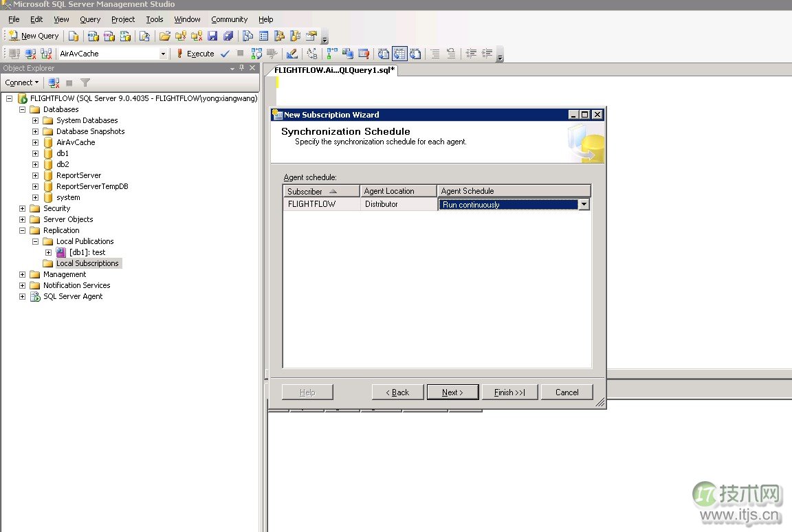Collapse the Replication folder
This screenshot has width=792, height=532.
(x=22, y=231)
